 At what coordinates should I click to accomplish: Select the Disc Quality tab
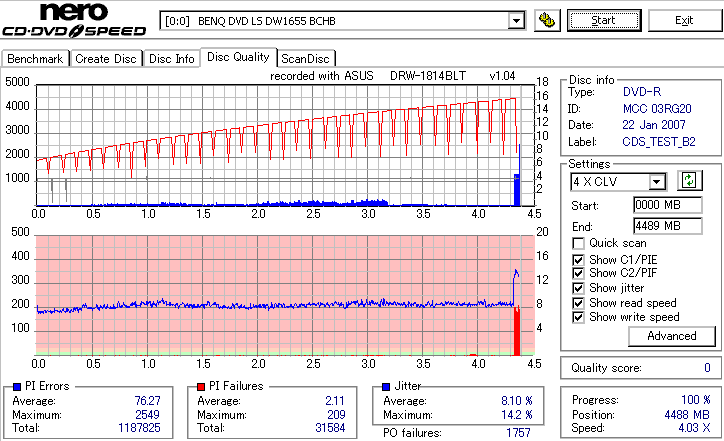pyautogui.click(x=238, y=57)
